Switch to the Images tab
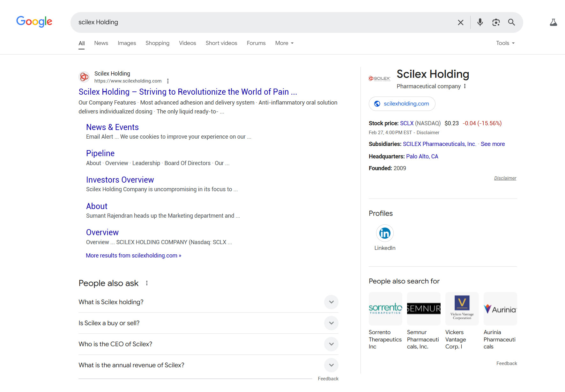 (127, 43)
